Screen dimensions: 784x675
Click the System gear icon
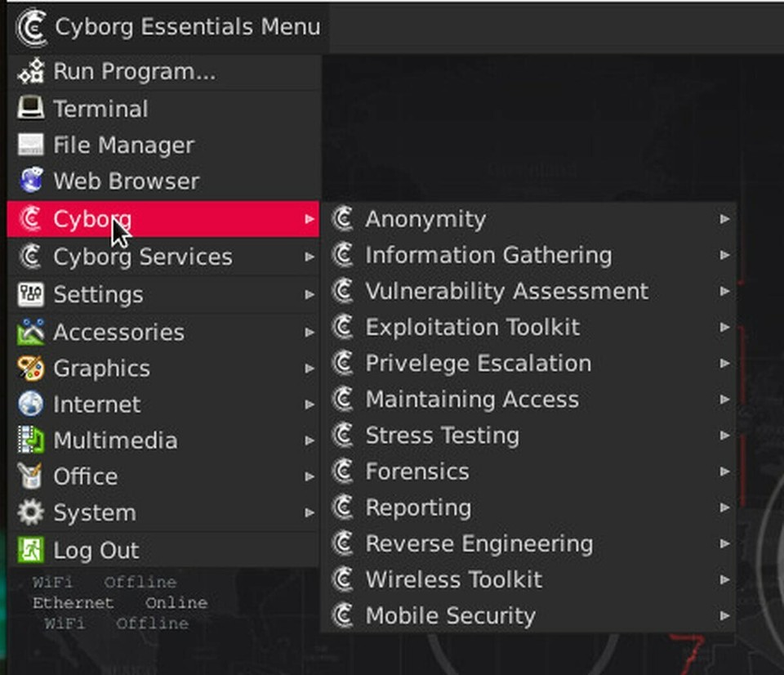[x=29, y=513]
